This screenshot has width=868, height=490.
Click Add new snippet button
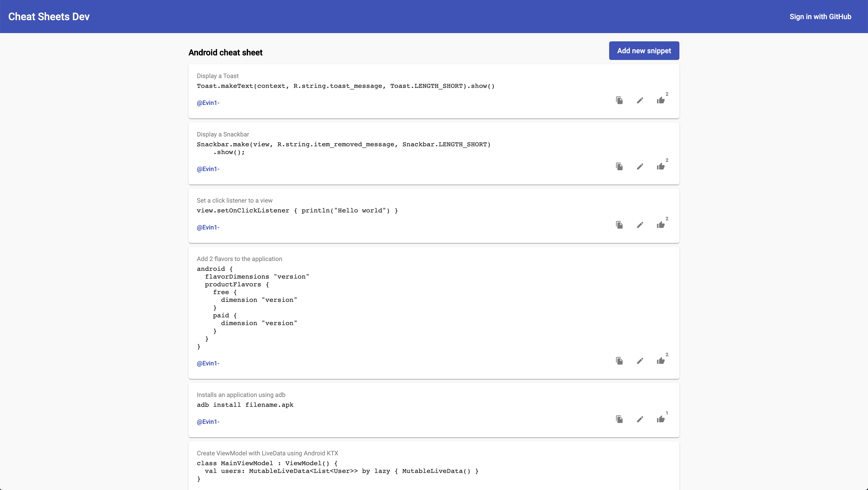pos(644,51)
